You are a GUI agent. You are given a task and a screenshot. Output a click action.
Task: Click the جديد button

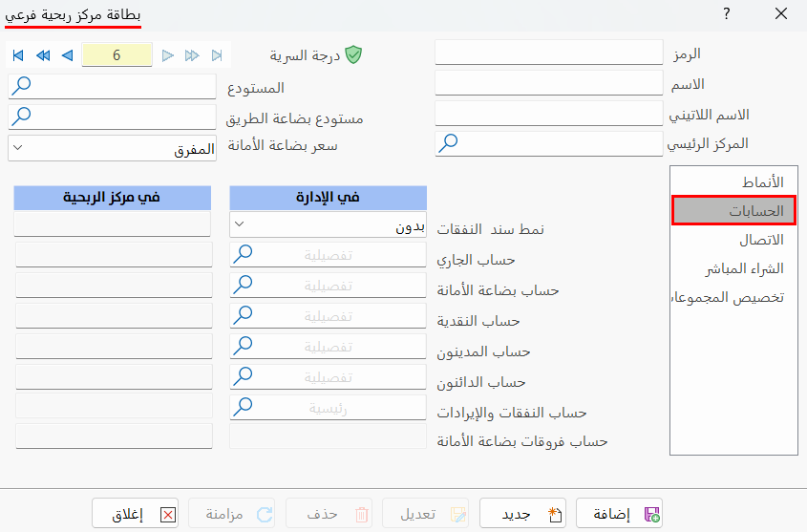522,513
